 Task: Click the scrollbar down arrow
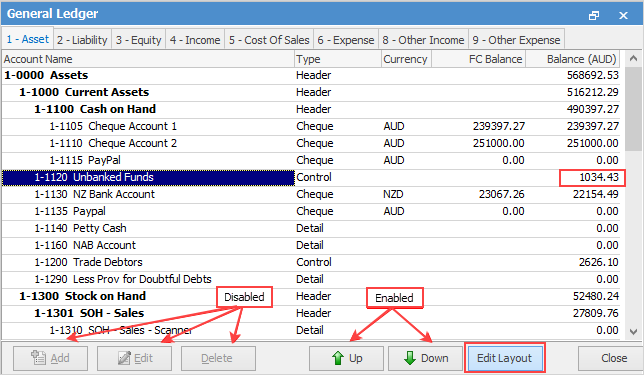coord(633,331)
